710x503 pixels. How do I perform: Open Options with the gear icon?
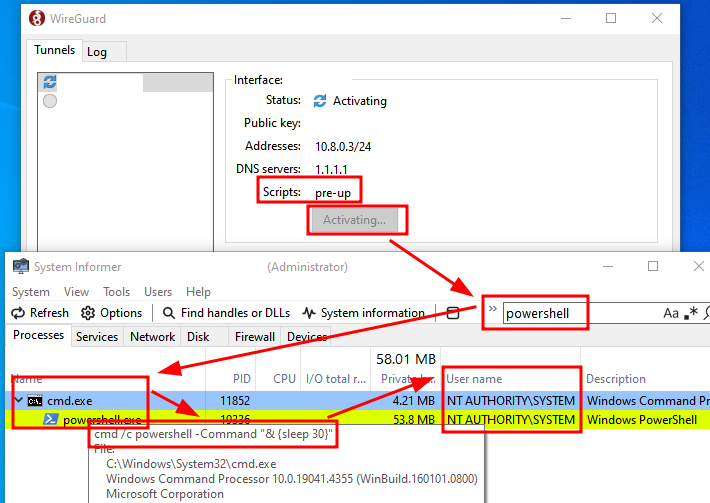click(x=112, y=313)
